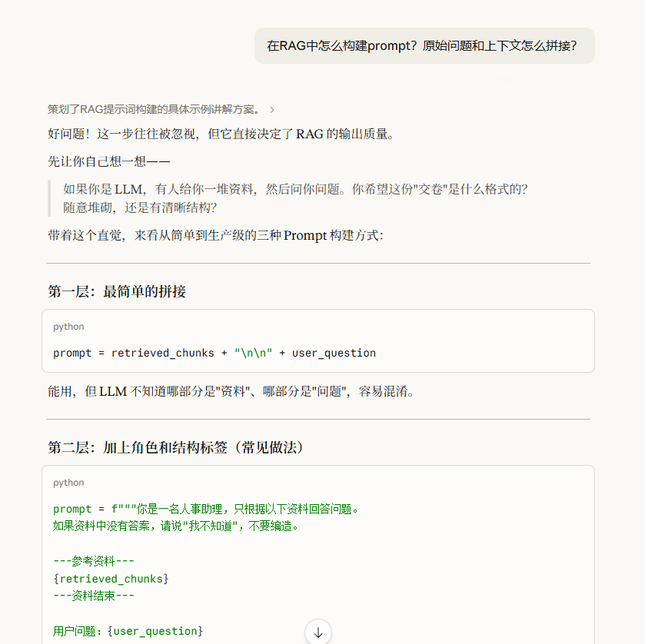
Task: Click the 先让你自己想一想 line
Action: pyautogui.click(x=108, y=162)
